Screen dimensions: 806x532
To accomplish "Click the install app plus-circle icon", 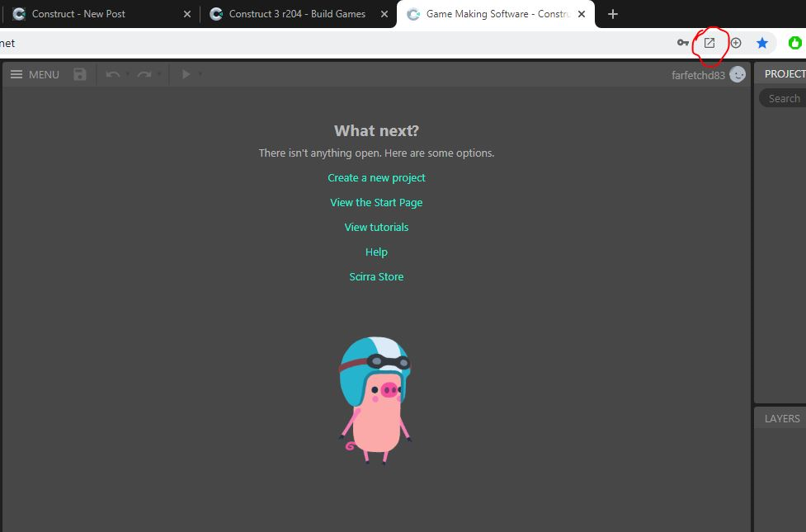I will (736, 43).
